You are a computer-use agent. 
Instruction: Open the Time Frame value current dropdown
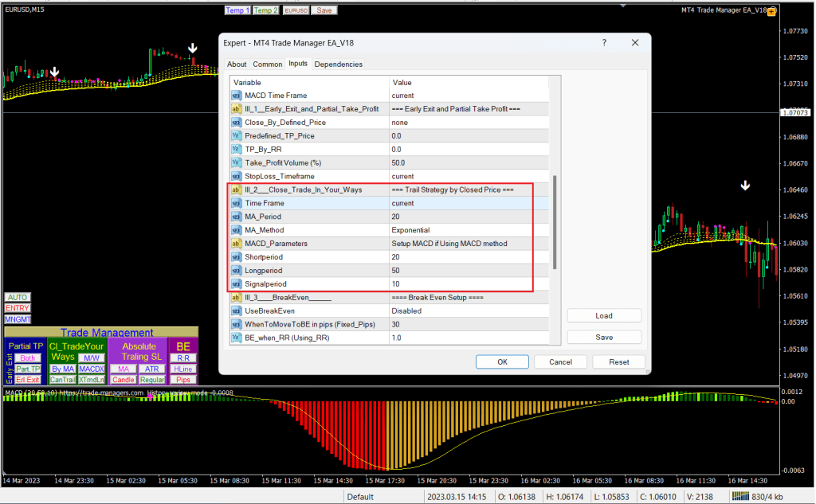click(461, 203)
